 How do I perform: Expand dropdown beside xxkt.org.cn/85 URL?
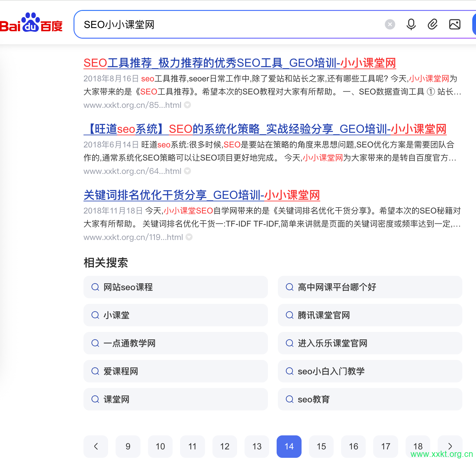tap(188, 105)
